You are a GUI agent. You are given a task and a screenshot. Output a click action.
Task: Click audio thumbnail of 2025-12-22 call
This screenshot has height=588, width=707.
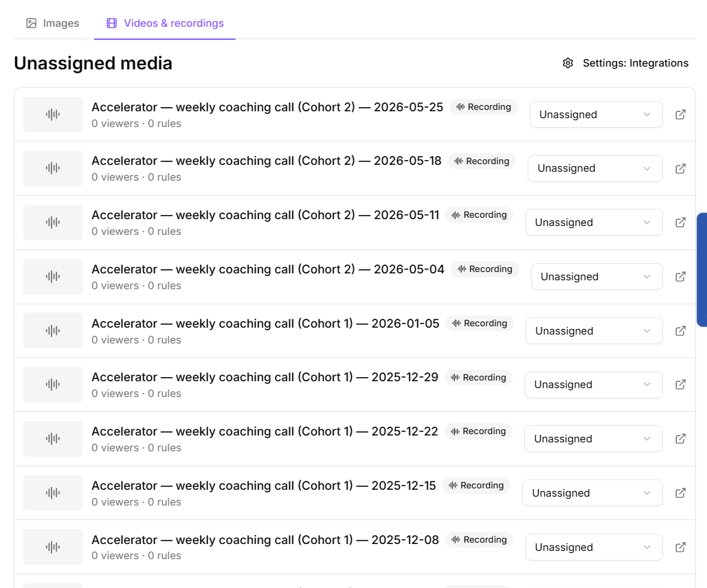53,439
